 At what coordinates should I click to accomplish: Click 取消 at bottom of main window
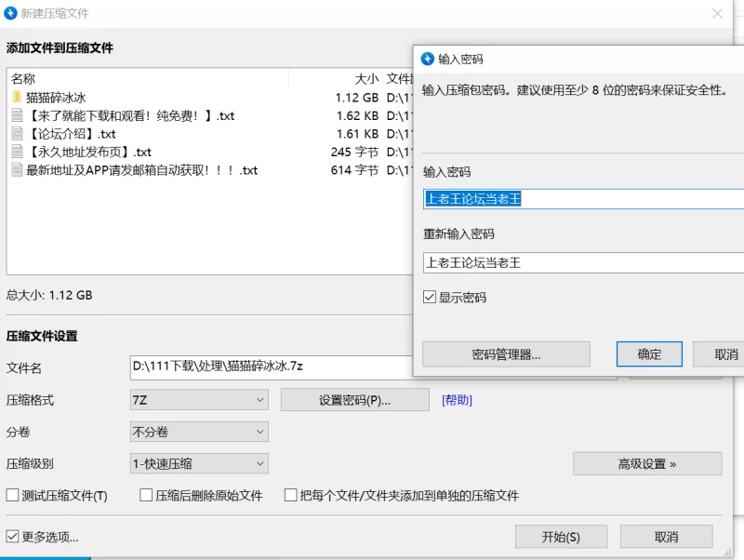666,537
